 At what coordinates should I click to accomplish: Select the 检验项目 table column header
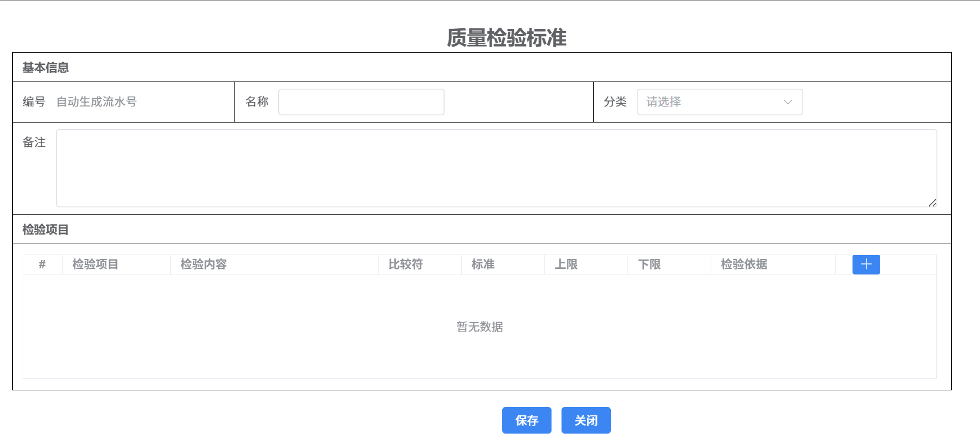[x=95, y=264]
